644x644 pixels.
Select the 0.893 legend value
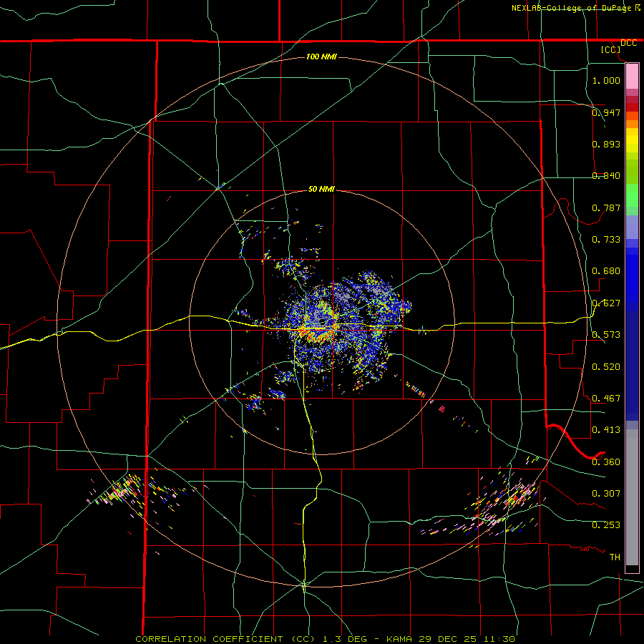coord(606,144)
